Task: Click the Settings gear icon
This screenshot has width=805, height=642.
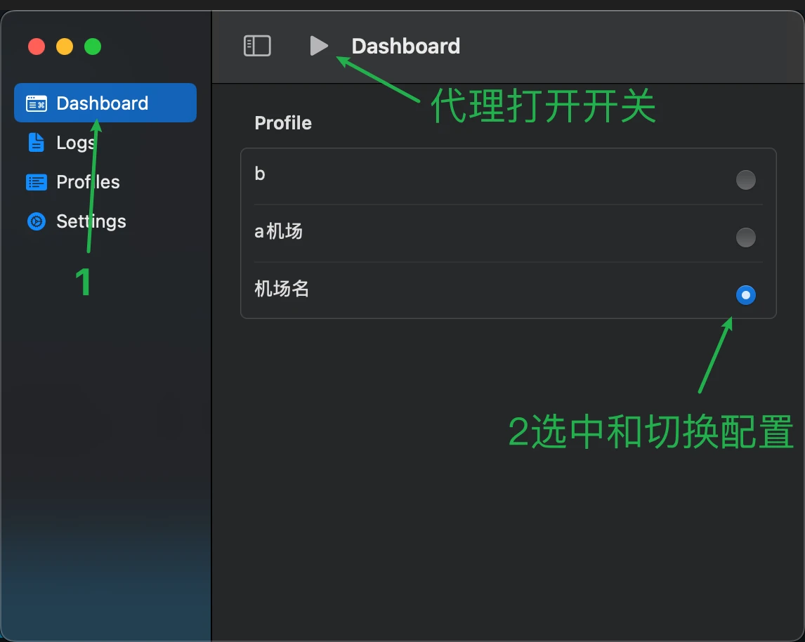Action: (36, 222)
